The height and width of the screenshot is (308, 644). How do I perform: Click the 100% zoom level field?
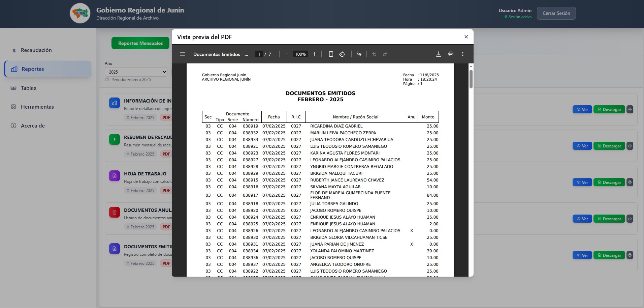coord(300,54)
